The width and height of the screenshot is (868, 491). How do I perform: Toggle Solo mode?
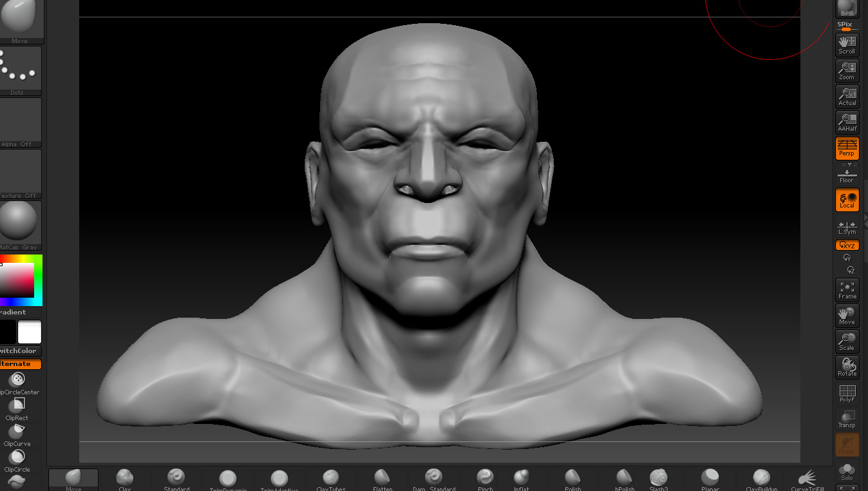[x=847, y=470]
